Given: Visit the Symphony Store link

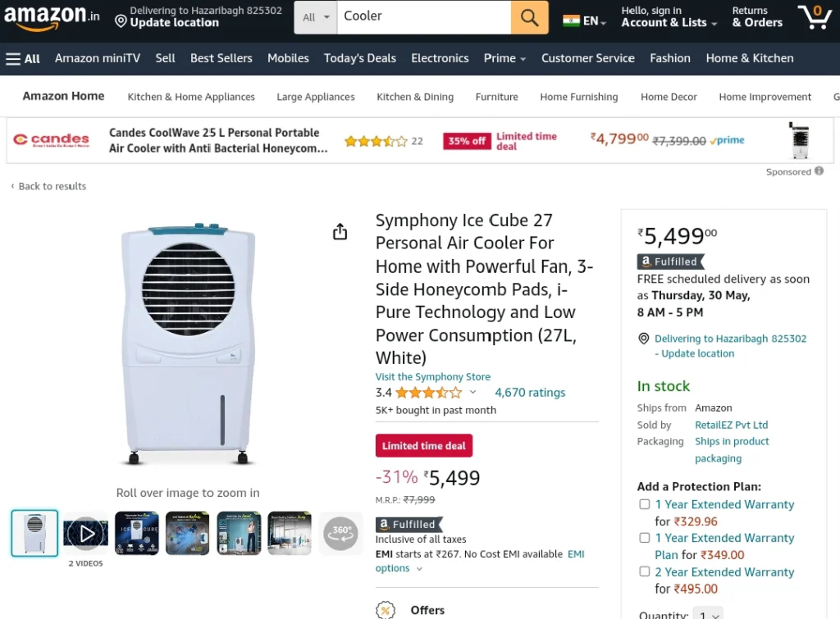Looking at the screenshot, I should 433,376.
